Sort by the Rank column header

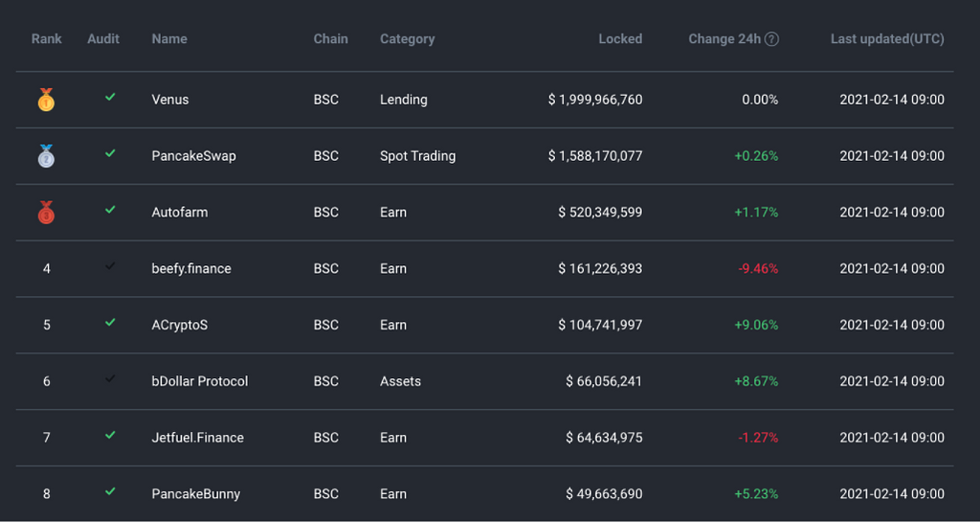[x=46, y=39]
